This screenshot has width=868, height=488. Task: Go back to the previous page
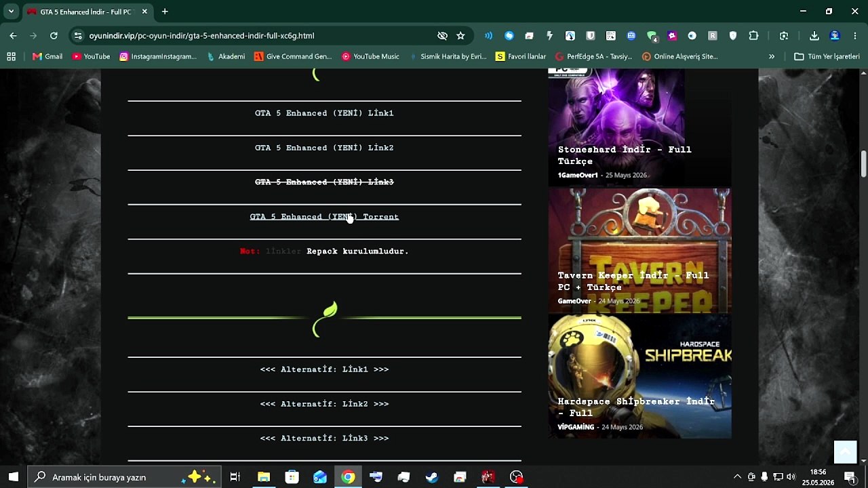(13, 36)
